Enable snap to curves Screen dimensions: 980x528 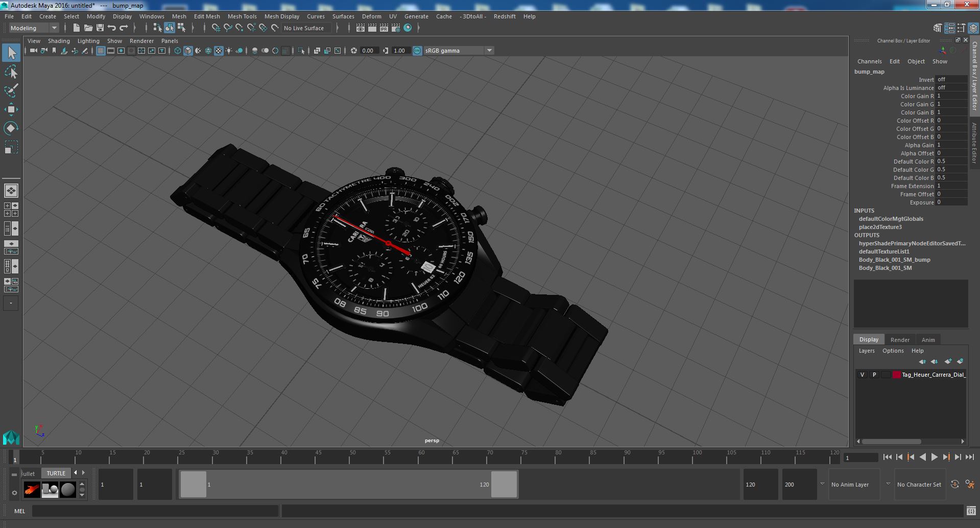(x=228, y=28)
